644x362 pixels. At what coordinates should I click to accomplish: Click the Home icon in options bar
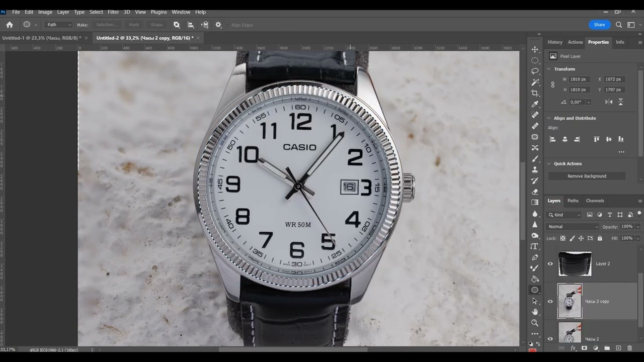10,25
